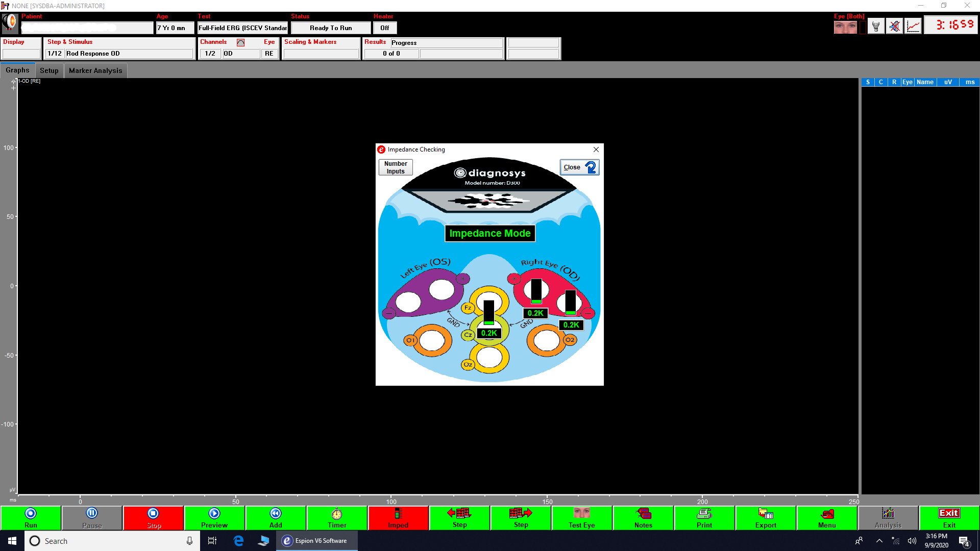This screenshot has height=551, width=980.
Task: Click the red trend graph icon
Action: click(913, 26)
